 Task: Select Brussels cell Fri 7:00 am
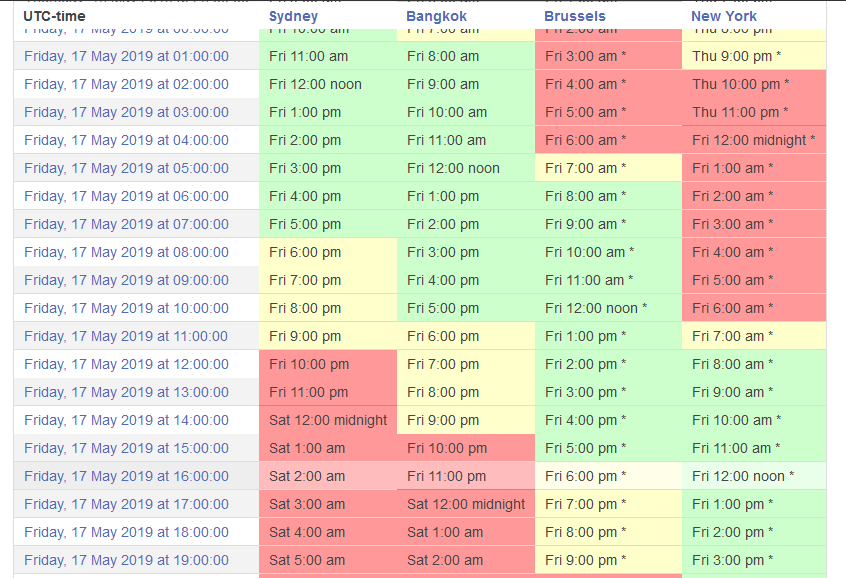click(x=585, y=168)
